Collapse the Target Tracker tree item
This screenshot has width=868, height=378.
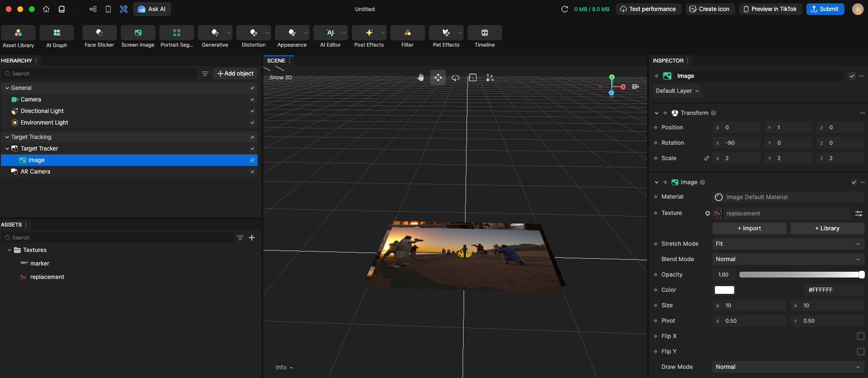[7, 149]
